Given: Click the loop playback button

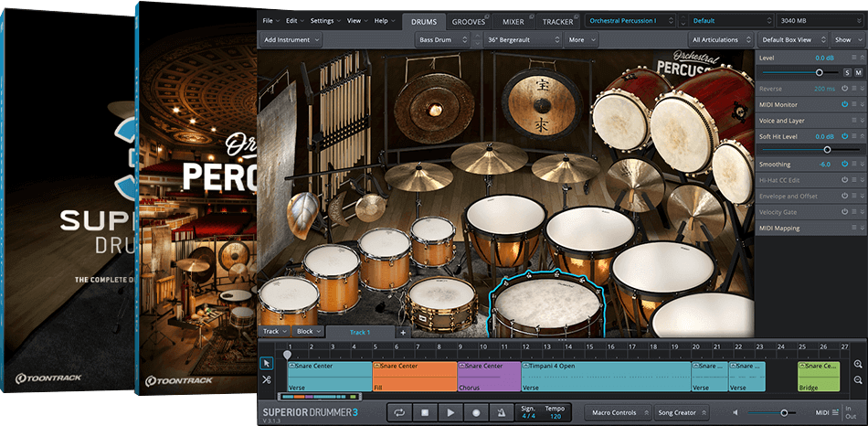Looking at the screenshot, I should pyautogui.click(x=398, y=412).
